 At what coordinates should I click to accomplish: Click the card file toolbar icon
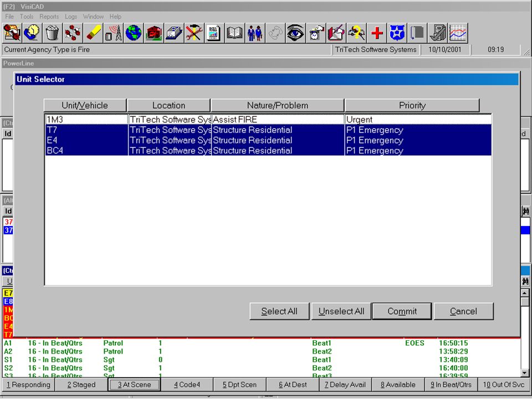174,33
